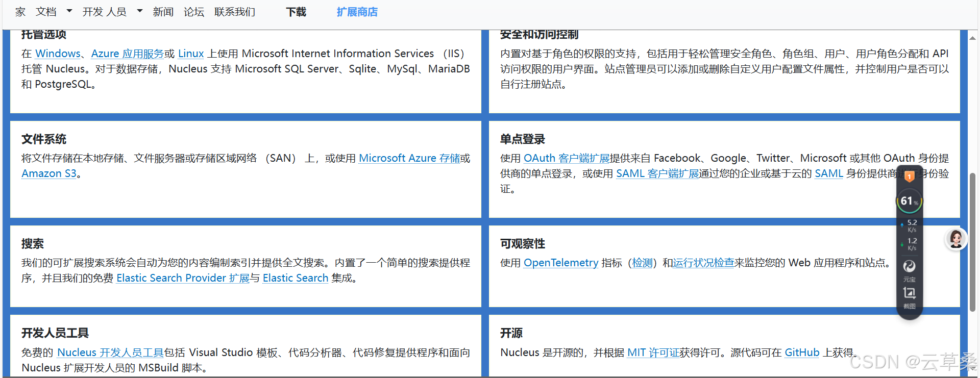Click the 可观察性 heading
The height and width of the screenshot is (378, 980).
[x=523, y=244]
